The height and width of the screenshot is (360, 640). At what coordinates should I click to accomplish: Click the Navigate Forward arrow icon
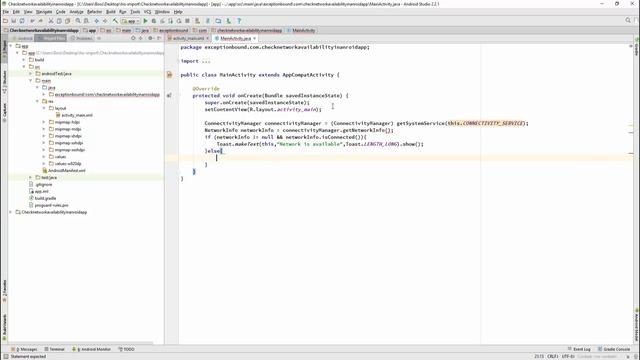105,21
